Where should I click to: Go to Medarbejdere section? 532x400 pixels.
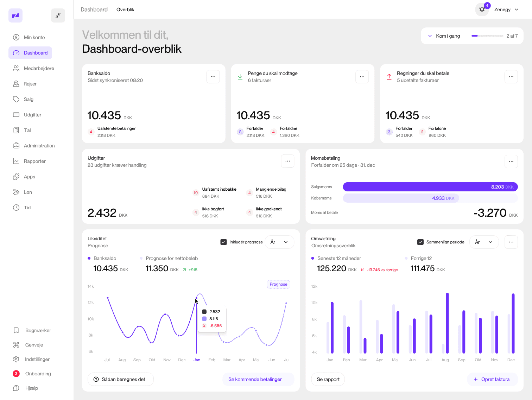[x=33, y=68]
